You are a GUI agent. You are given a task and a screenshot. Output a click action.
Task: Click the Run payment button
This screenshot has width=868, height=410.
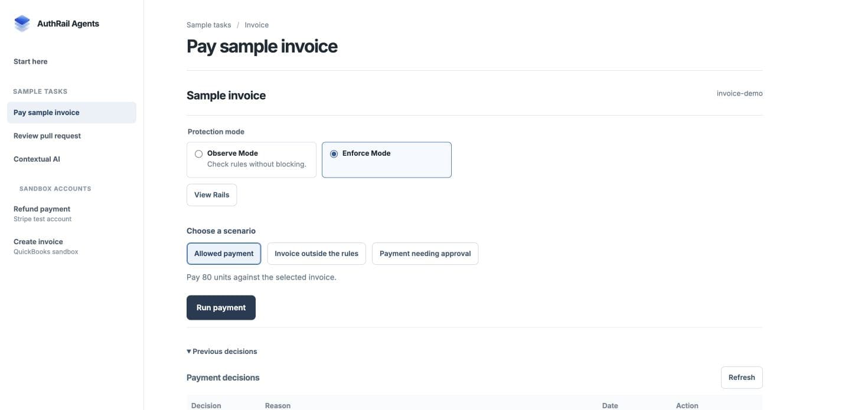click(x=221, y=307)
